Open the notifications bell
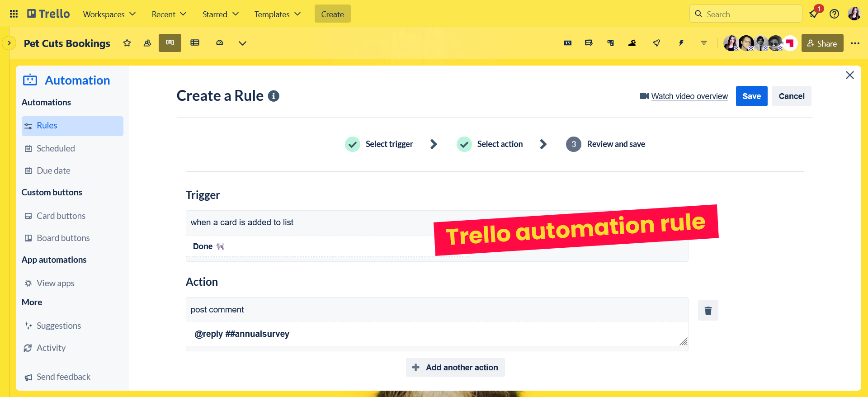The width and height of the screenshot is (868, 397). [x=814, y=14]
